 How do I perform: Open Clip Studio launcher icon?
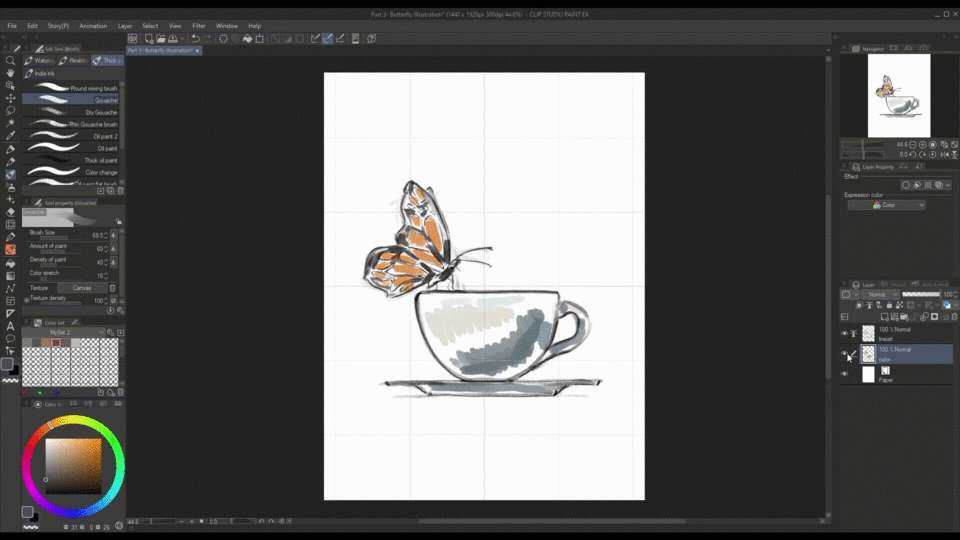pos(132,39)
